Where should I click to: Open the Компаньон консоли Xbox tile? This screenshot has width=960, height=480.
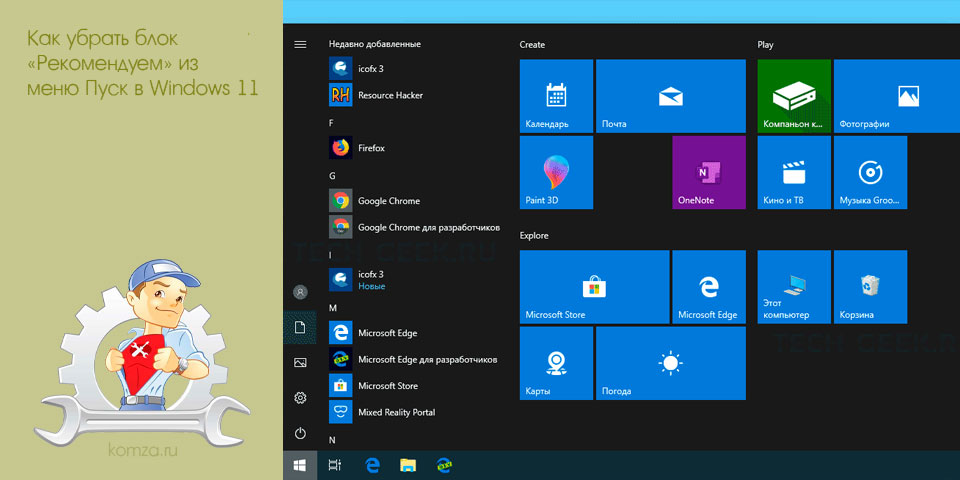pos(794,96)
